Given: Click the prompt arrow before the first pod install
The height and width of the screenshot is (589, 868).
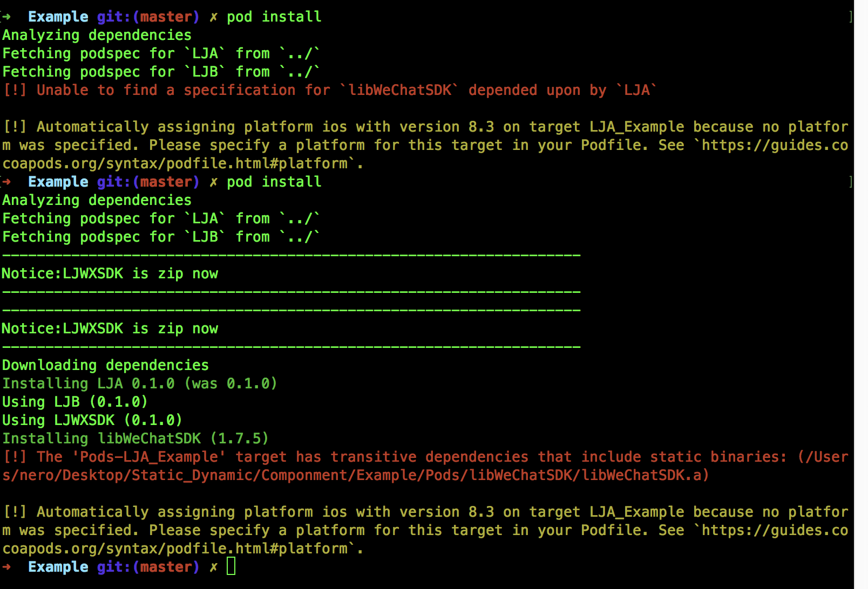Looking at the screenshot, I should pyautogui.click(x=6, y=17).
